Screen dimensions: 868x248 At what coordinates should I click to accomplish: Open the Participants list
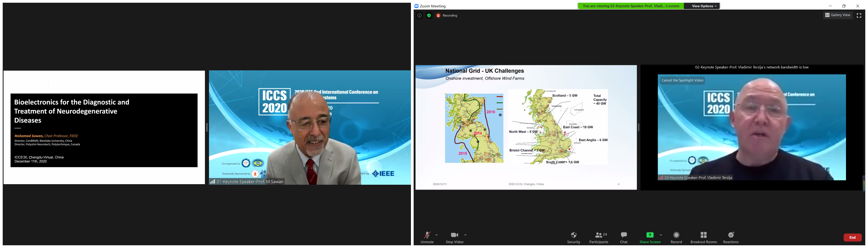(x=599, y=237)
